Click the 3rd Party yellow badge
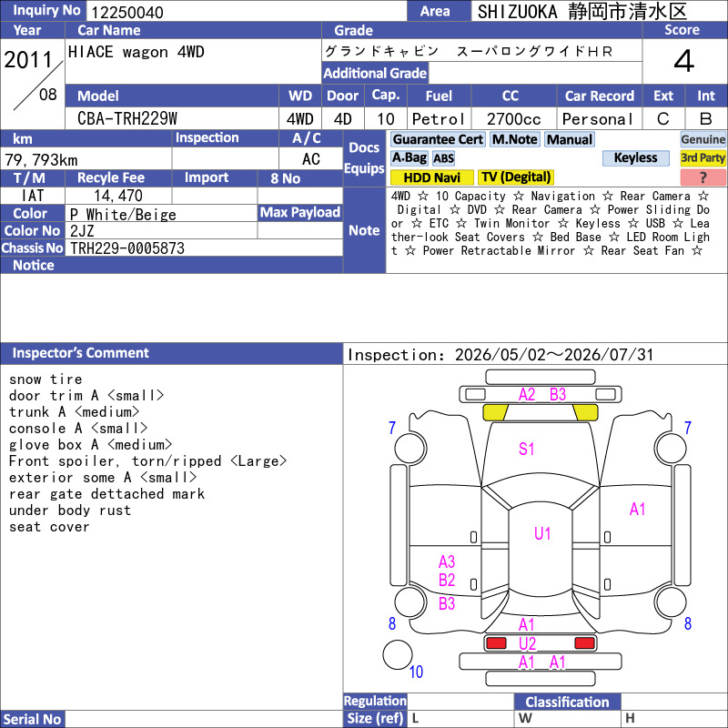The image size is (728, 728). pos(703,157)
